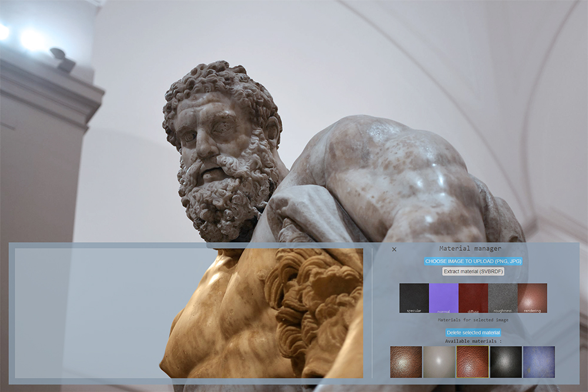This screenshot has height=392, width=588.
Task: Click the golden statue preview viewport
Action: tap(262, 313)
